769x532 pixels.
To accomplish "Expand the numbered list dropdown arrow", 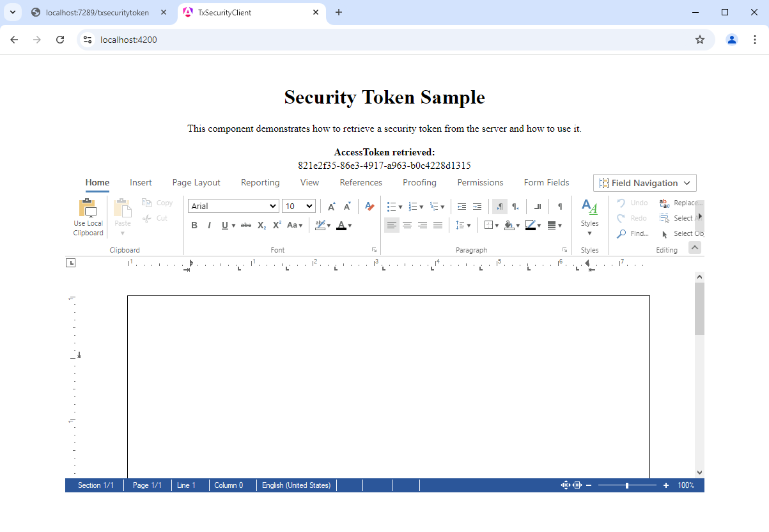I will (x=422, y=207).
